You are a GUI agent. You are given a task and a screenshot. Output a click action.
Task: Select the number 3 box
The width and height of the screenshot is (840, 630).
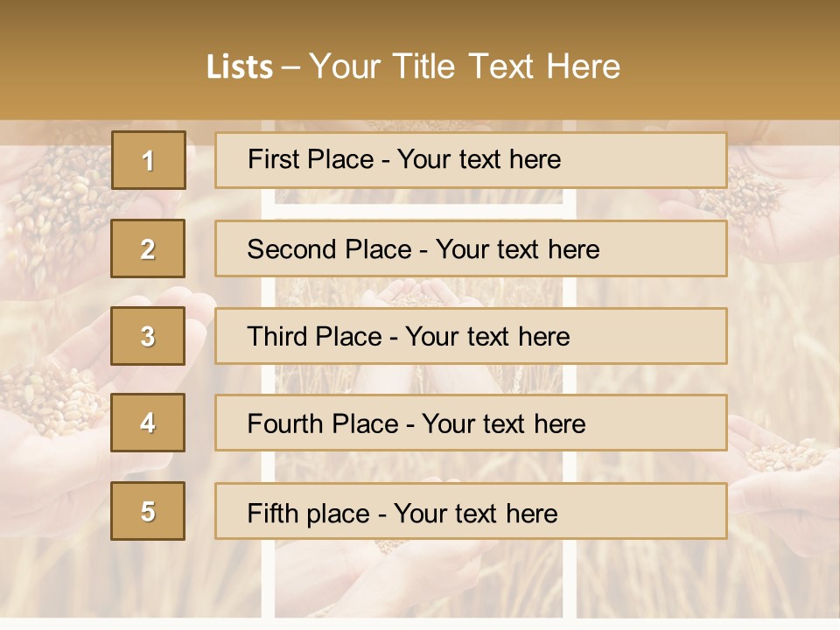(x=148, y=336)
